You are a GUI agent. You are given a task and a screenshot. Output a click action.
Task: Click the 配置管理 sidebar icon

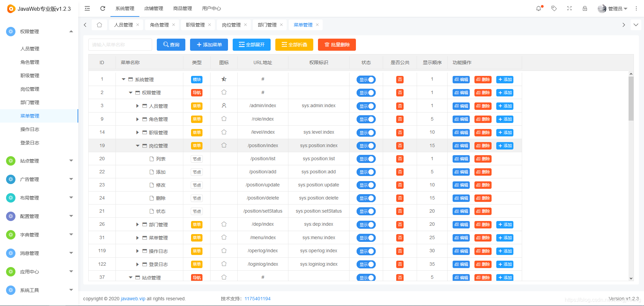pyautogui.click(x=11, y=216)
